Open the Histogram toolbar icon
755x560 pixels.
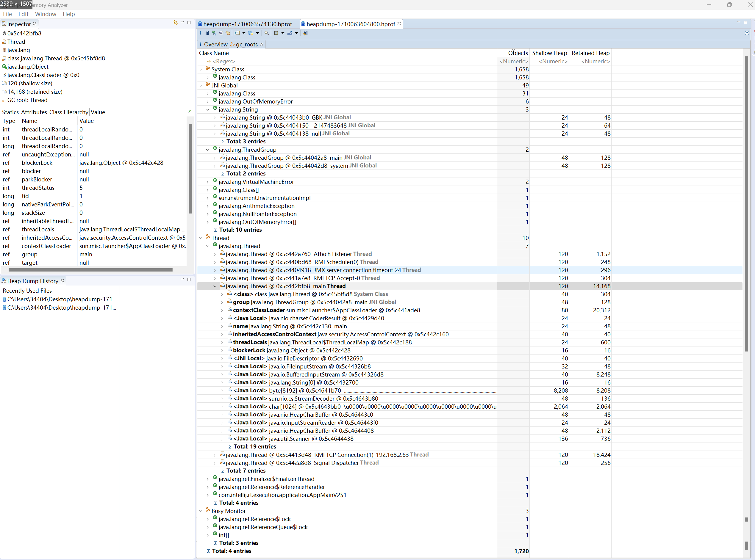207,33
